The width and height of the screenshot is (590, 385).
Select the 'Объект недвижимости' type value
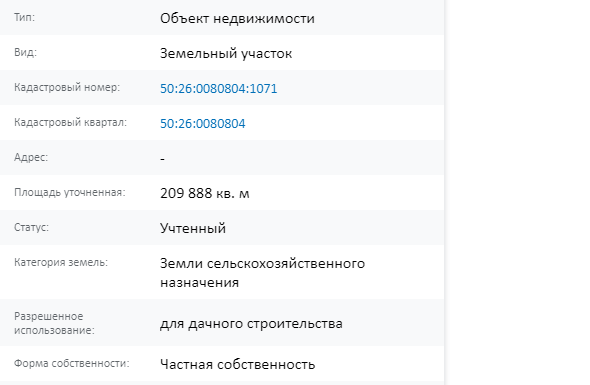click(x=237, y=18)
